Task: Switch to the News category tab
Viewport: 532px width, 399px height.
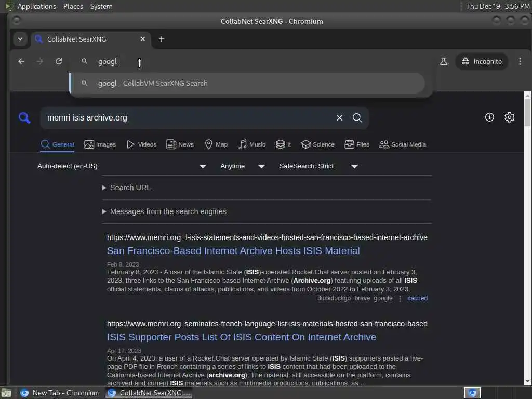Action: coord(180,144)
